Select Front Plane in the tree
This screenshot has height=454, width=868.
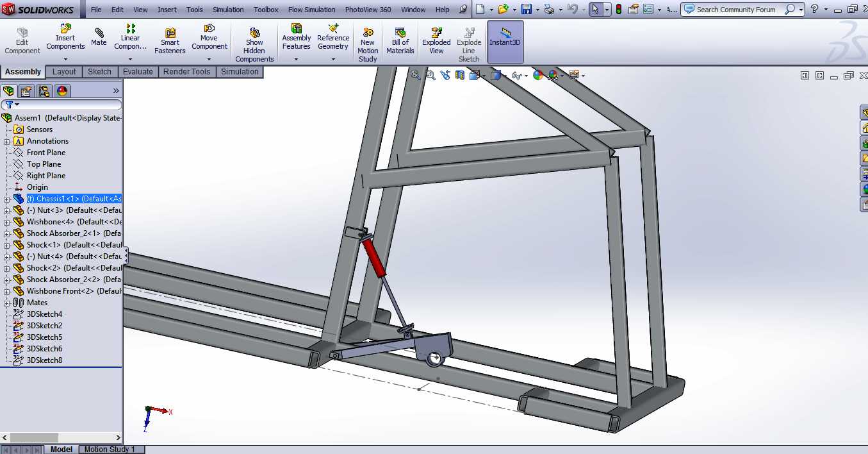(x=45, y=153)
